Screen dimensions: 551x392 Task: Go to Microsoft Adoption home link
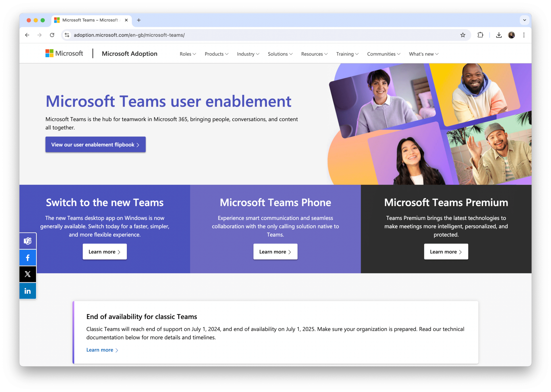(130, 54)
